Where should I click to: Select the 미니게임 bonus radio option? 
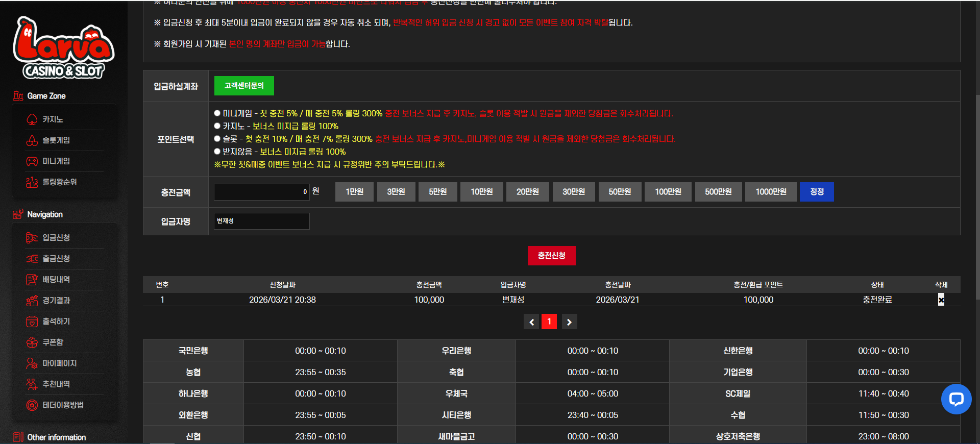click(217, 113)
